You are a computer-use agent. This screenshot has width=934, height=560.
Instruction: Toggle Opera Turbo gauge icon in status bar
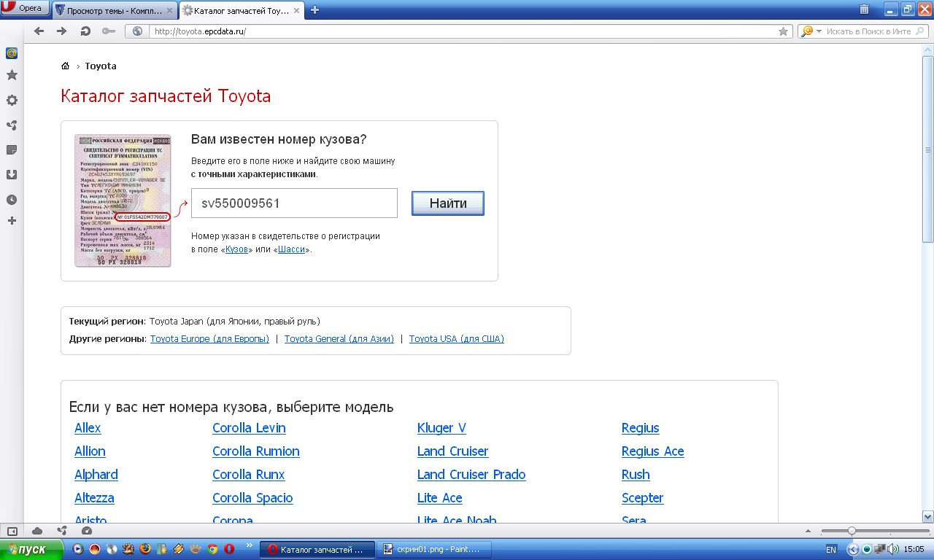(87, 531)
